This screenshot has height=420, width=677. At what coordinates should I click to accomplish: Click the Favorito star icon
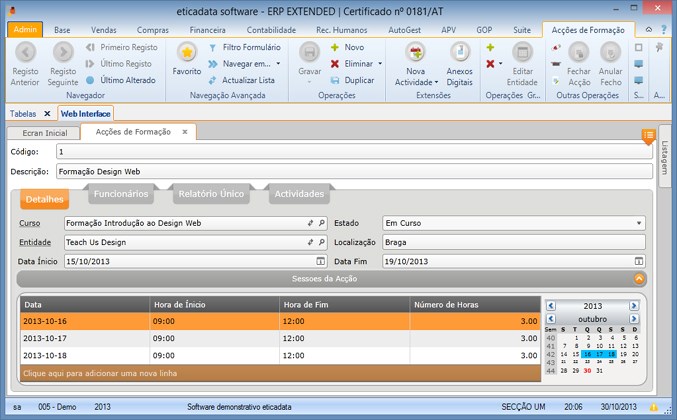(x=186, y=53)
